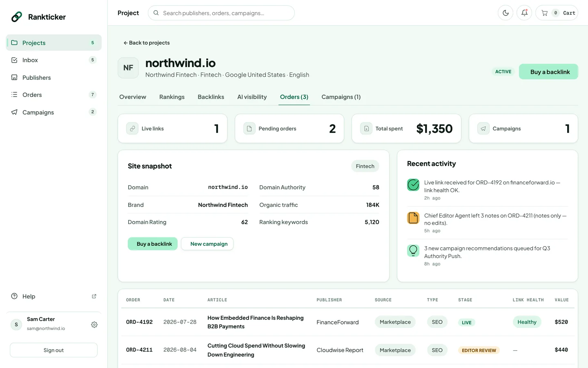Viewport: 588px width, 368px height.
Task: Click the orange document notes activity icon
Action: (x=413, y=218)
